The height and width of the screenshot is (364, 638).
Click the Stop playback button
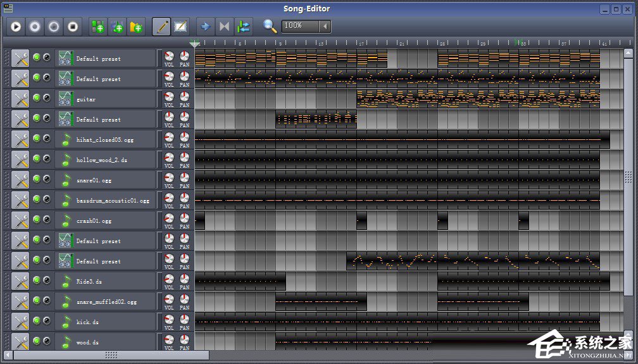point(73,27)
